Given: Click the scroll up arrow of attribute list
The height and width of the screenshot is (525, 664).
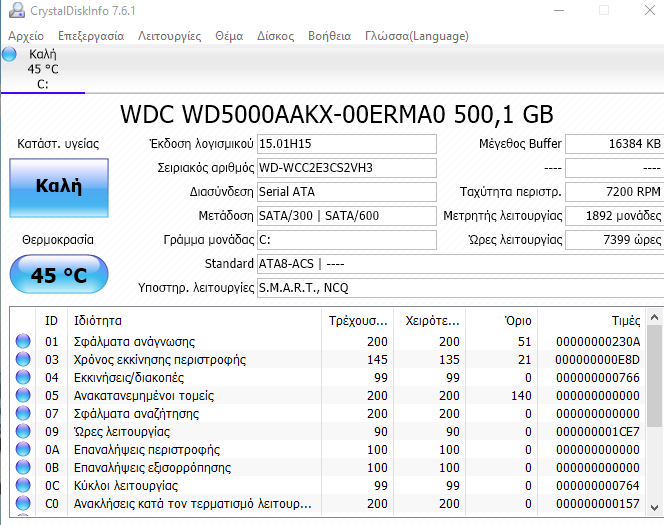Looking at the screenshot, I should (x=654, y=317).
